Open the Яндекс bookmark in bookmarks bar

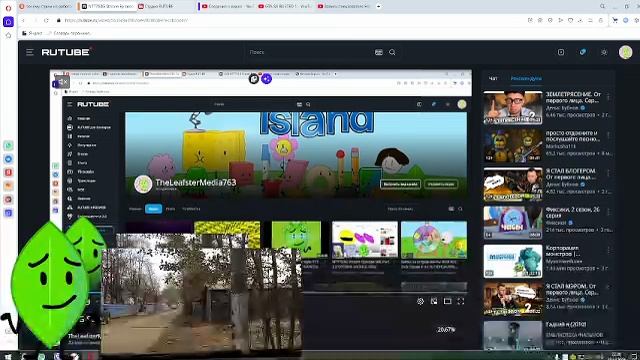32,33
